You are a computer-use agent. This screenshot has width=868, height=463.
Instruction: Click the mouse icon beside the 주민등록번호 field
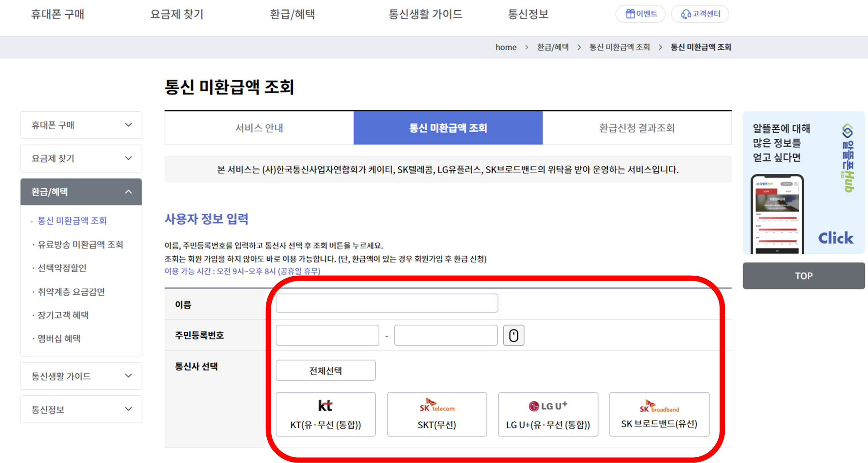point(514,335)
